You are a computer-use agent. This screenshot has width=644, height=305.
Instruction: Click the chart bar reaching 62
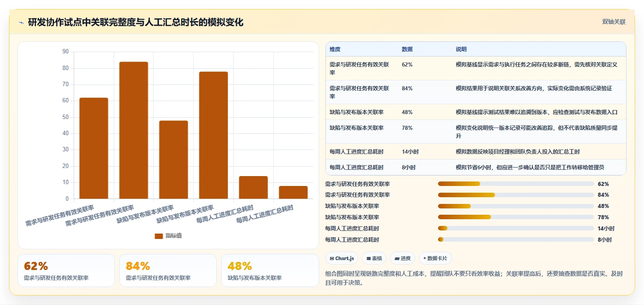[94, 148]
